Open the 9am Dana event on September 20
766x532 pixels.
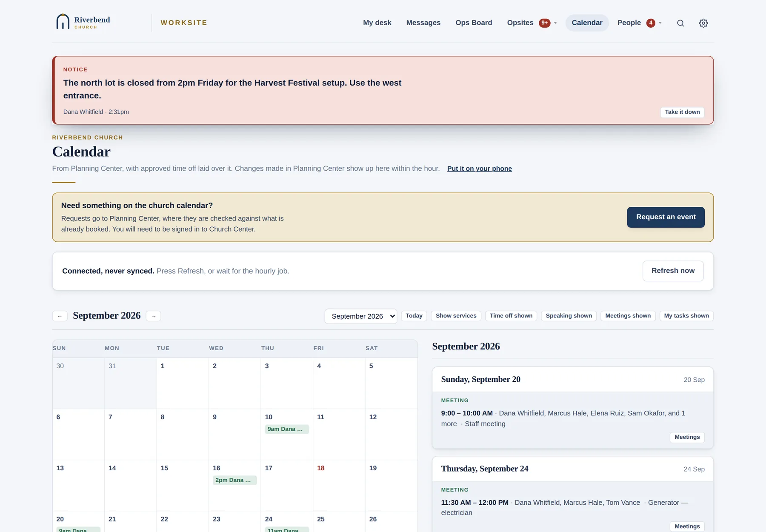point(78,529)
